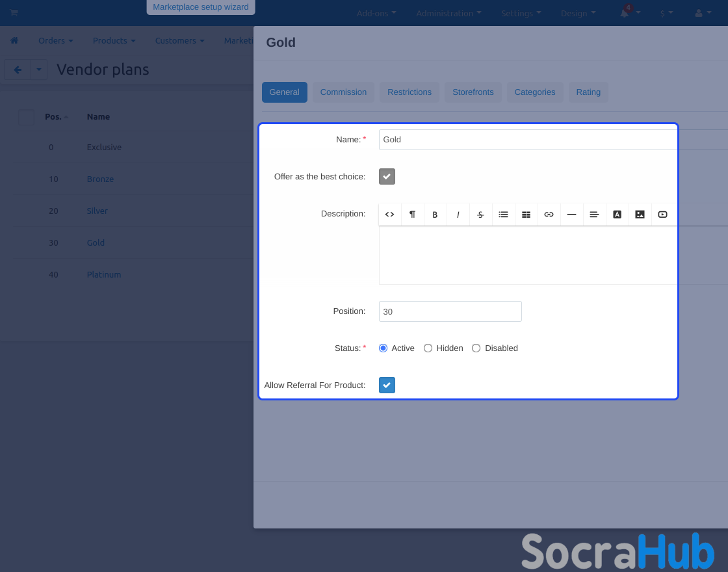Insert a bulleted list in description
The image size is (728, 572).
pyautogui.click(x=503, y=214)
